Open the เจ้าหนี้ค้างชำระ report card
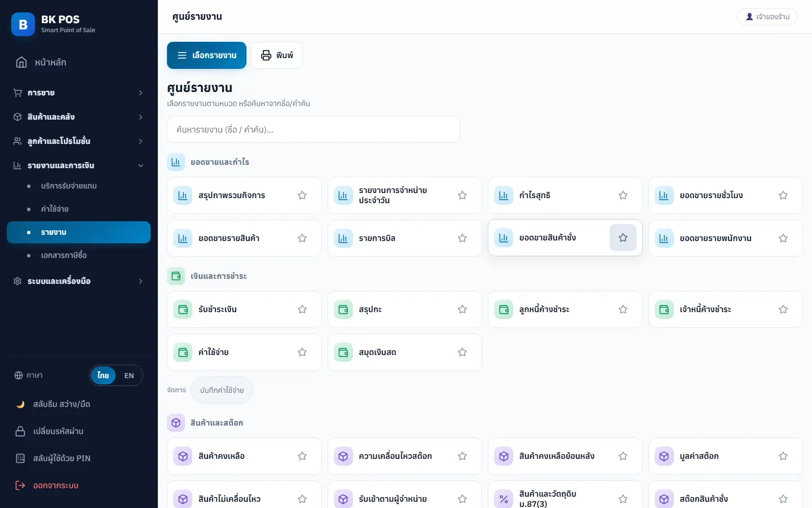This screenshot has height=508, width=812. tap(726, 309)
